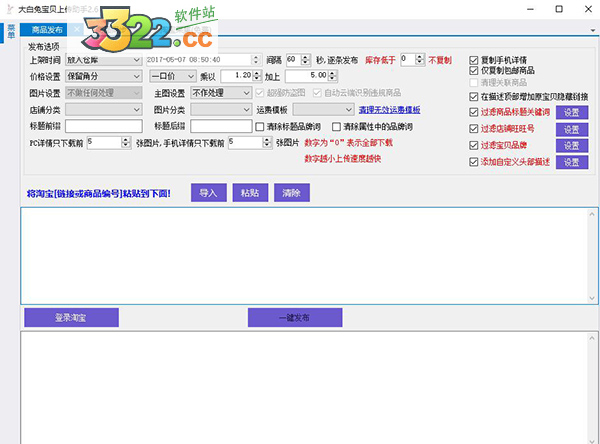600x444 pixels.
Task: Toggle the 复制手机详情 checkbox
Action: (x=475, y=59)
